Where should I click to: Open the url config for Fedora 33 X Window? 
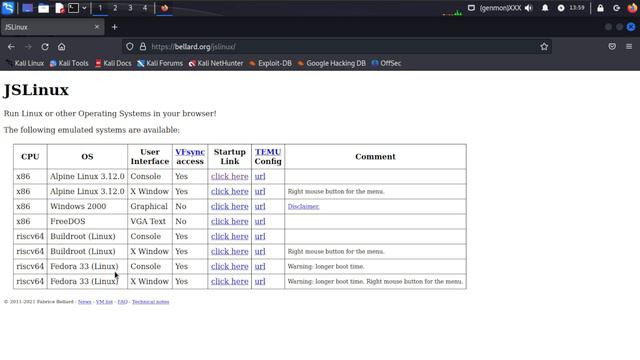[260, 281]
